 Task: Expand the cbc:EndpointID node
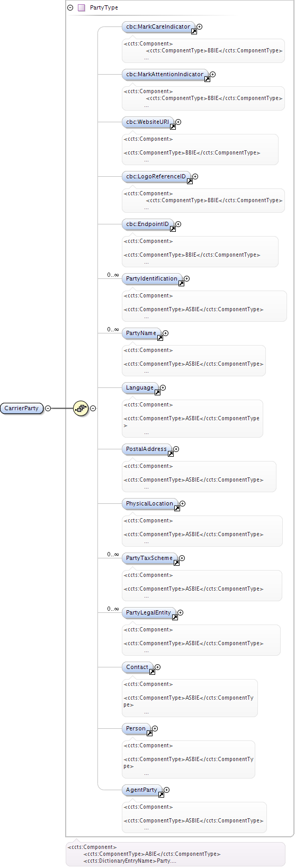(178, 224)
